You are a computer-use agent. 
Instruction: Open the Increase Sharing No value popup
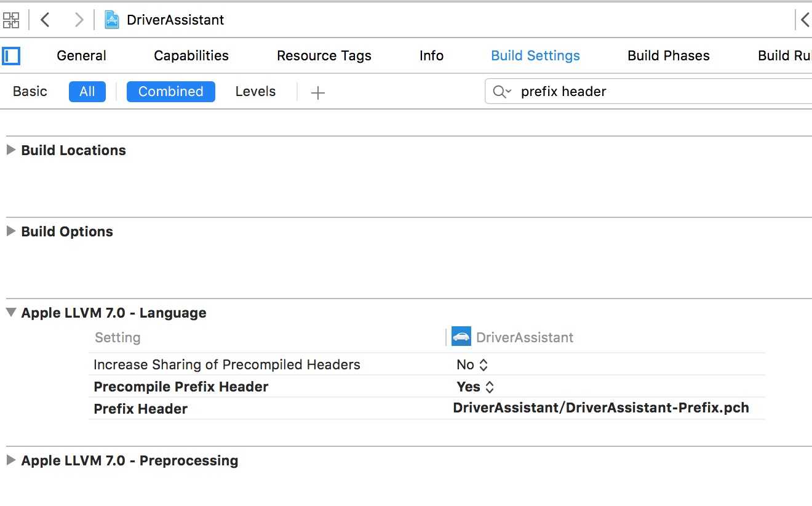click(x=472, y=364)
